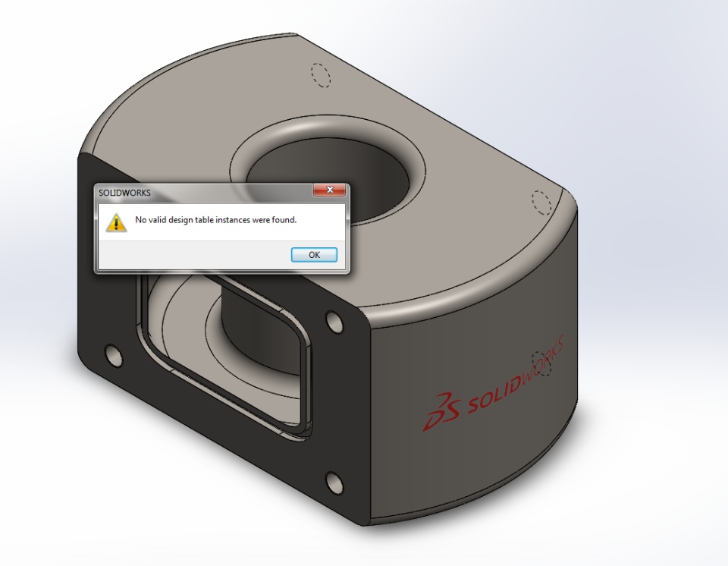Close the SOLIDWORKS warning dialog
The width and height of the screenshot is (728, 566).
click(330, 190)
